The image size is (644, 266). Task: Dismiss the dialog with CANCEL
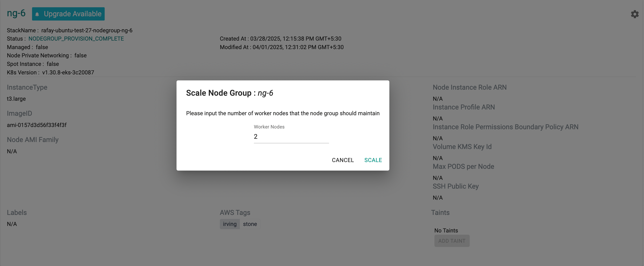pos(343,160)
